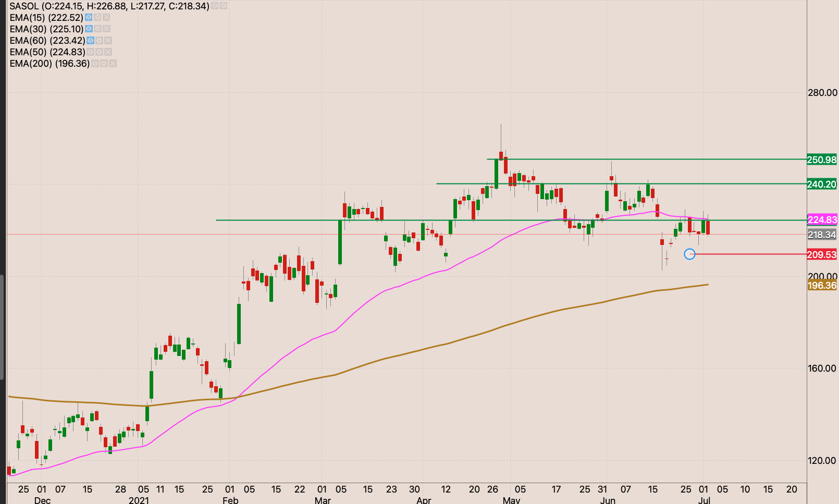Remove the EMA(15) indicator with X
Screen dimensions: 839x504
point(106,17)
